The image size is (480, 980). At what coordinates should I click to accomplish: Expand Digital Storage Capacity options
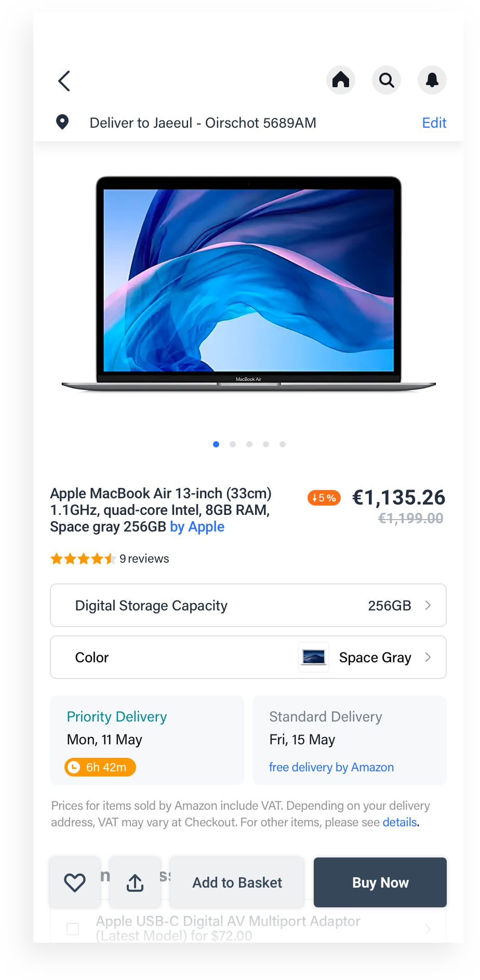248,605
